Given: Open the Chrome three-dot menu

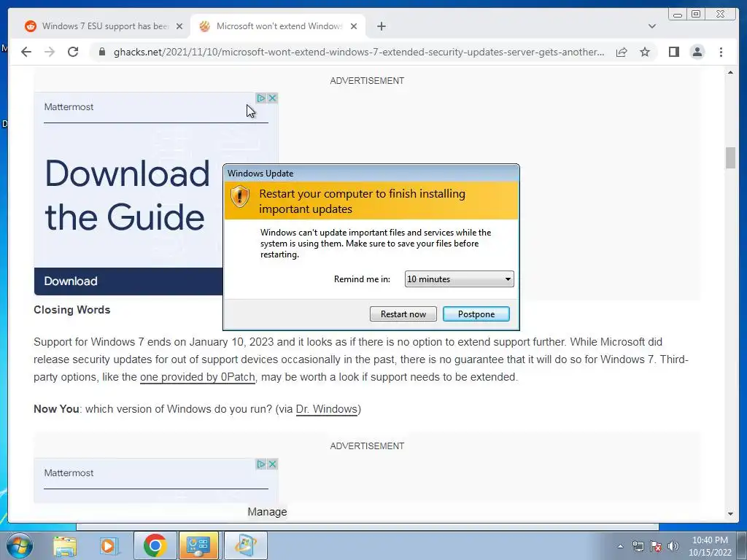Looking at the screenshot, I should pyautogui.click(x=721, y=52).
